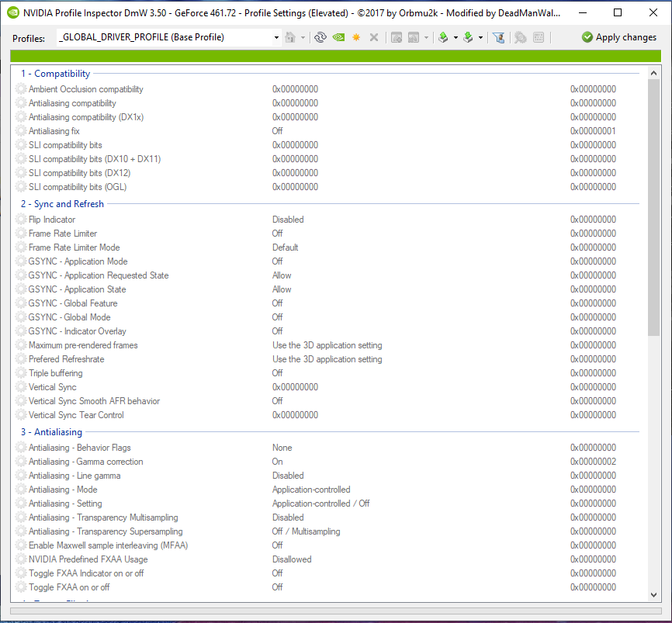
Task: Click the 0x00000002 hex value of Gamma correction
Action: (593, 462)
